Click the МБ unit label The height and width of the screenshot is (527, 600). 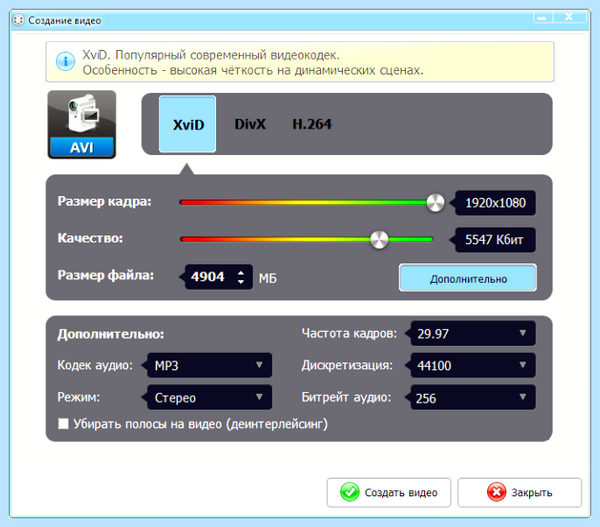pyautogui.click(x=267, y=278)
